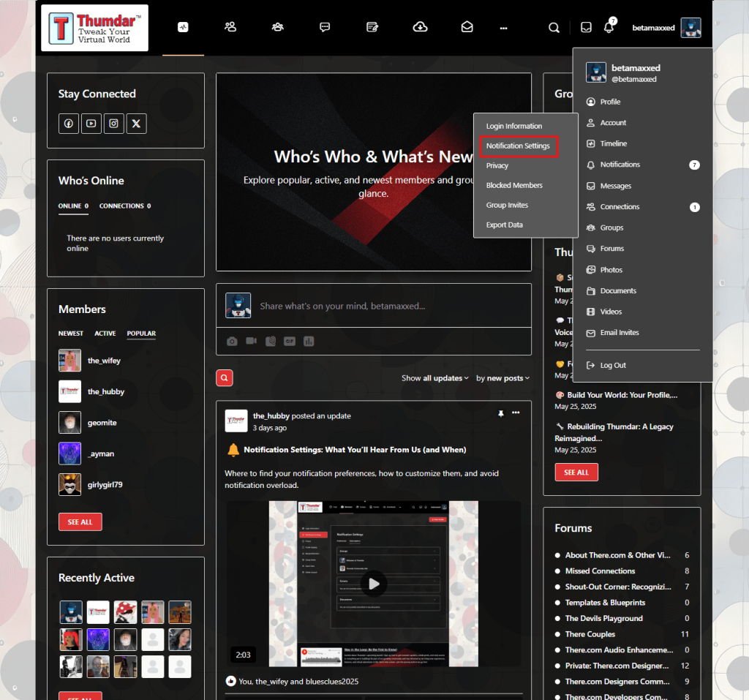This screenshot has width=749, height=700.
Task: Visit the YouTube channel from Stay Connected
Action: 91,124
